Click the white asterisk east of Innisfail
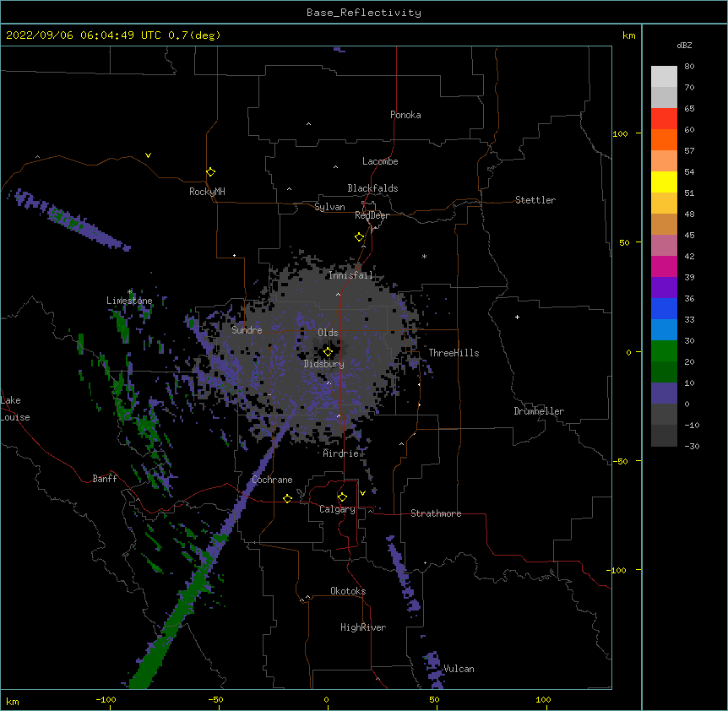Image resolution: width=728 pixels, height=711 pixels. pos(424,256)
